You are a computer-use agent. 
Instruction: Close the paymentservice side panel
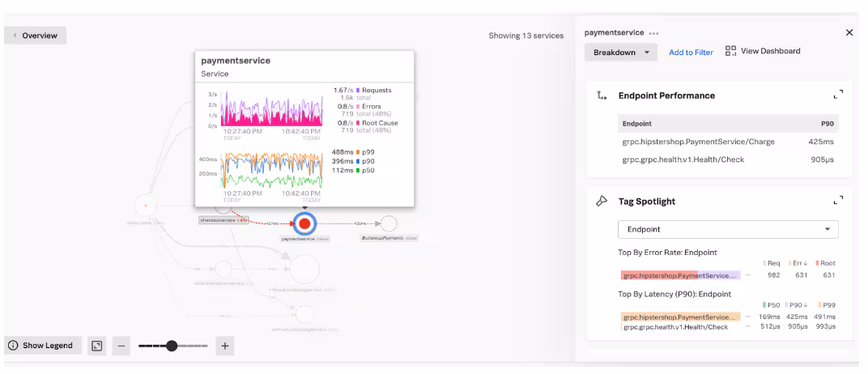(849, 32)
